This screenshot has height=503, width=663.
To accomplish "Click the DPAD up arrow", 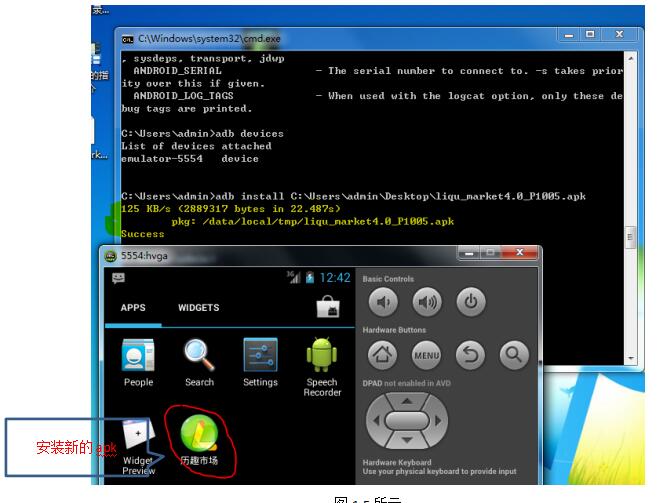I will pyautogui.click(x=407, y=401).
